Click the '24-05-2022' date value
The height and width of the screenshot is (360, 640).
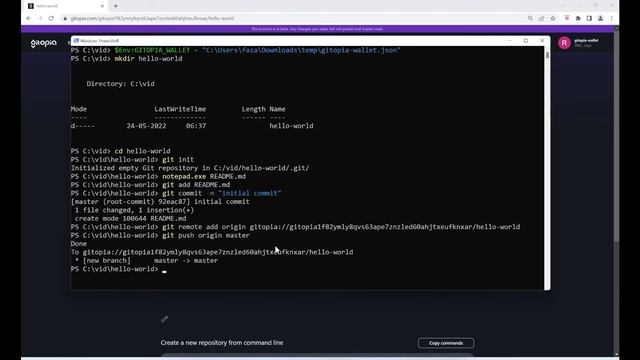click(146, 126)
